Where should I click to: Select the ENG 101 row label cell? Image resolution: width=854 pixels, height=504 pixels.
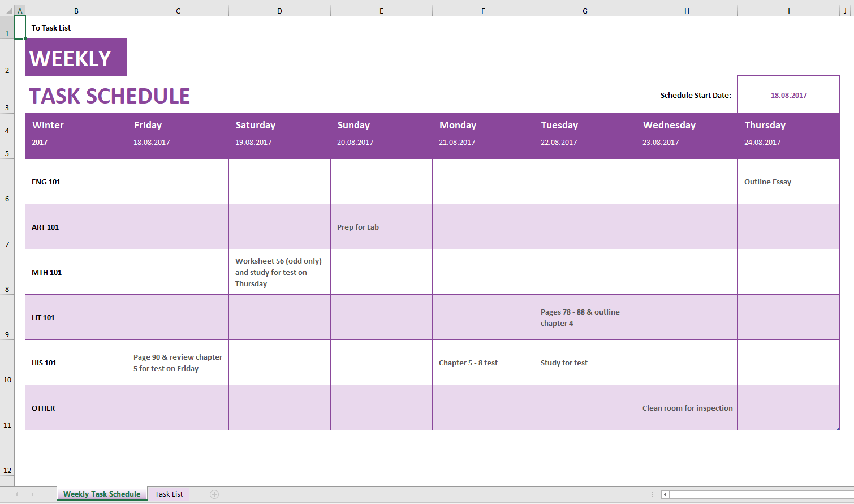76,181
